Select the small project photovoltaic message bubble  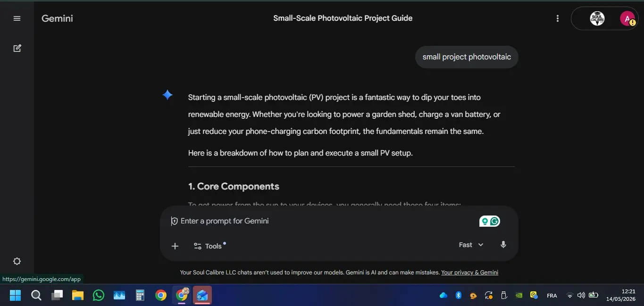(467, 57)
